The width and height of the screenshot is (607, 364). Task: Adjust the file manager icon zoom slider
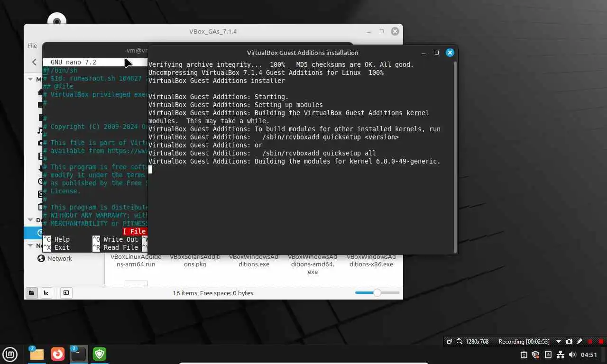[x=377, y=293]
